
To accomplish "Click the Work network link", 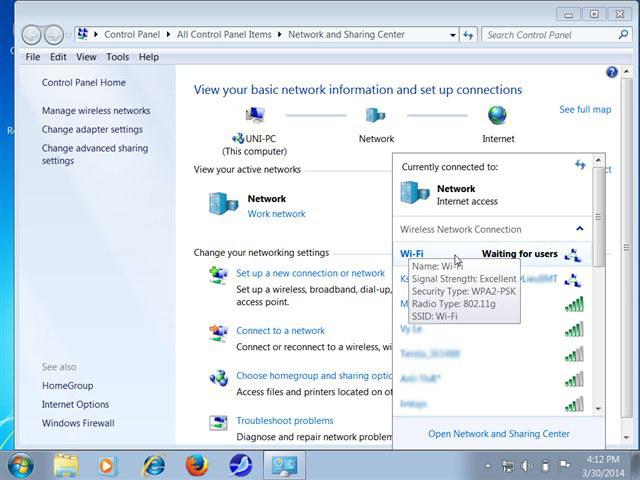I will [276, 214].
